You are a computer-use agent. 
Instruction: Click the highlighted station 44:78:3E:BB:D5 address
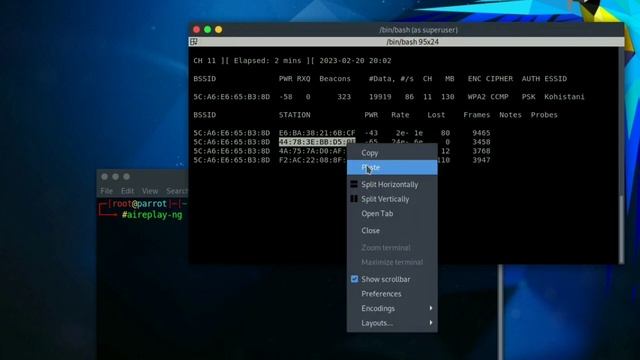317,142
